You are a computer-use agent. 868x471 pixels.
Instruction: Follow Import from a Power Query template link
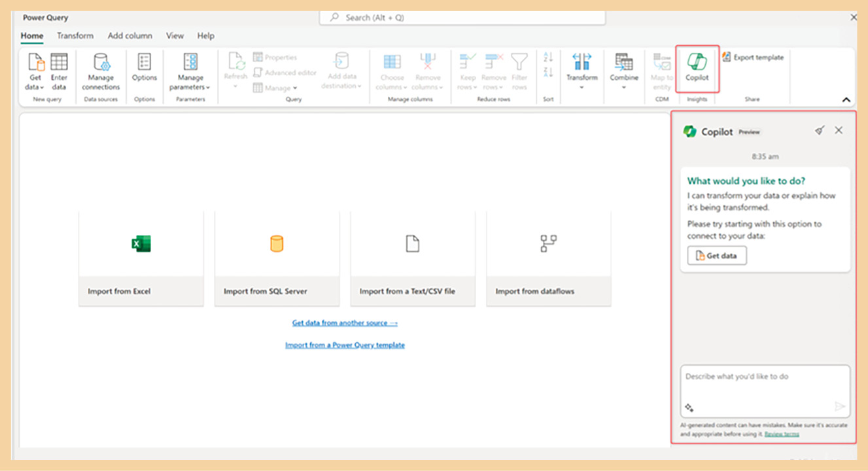345,345
